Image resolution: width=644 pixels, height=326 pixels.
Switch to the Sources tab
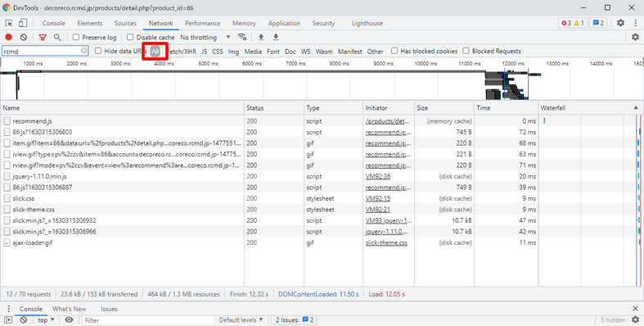pos(125,23)
